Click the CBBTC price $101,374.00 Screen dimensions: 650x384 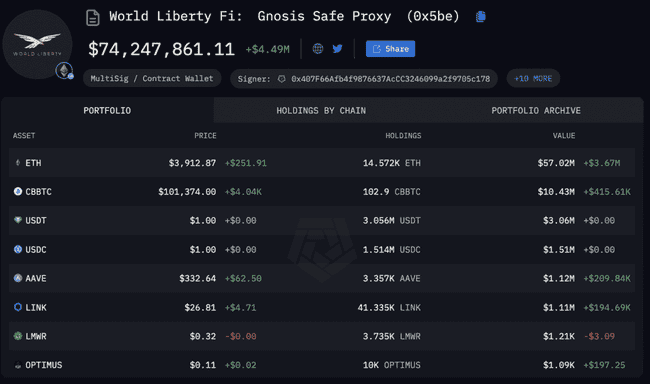coord(187,192)
